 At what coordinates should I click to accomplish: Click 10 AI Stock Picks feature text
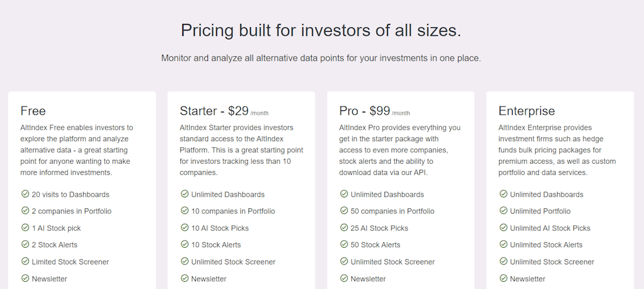pyautogui.click(x=220, y=228)
